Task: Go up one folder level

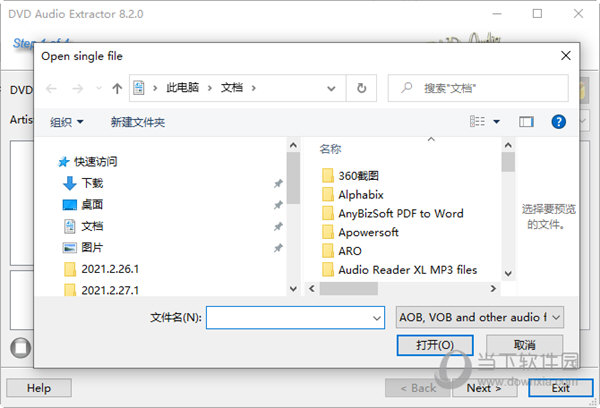Action: coord(117,89)
